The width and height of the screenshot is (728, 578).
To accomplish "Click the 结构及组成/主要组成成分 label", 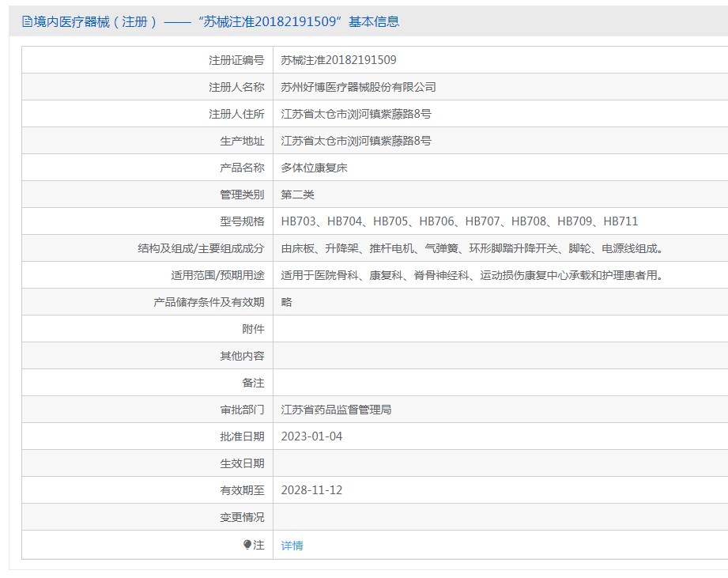I will pos(201,248).
